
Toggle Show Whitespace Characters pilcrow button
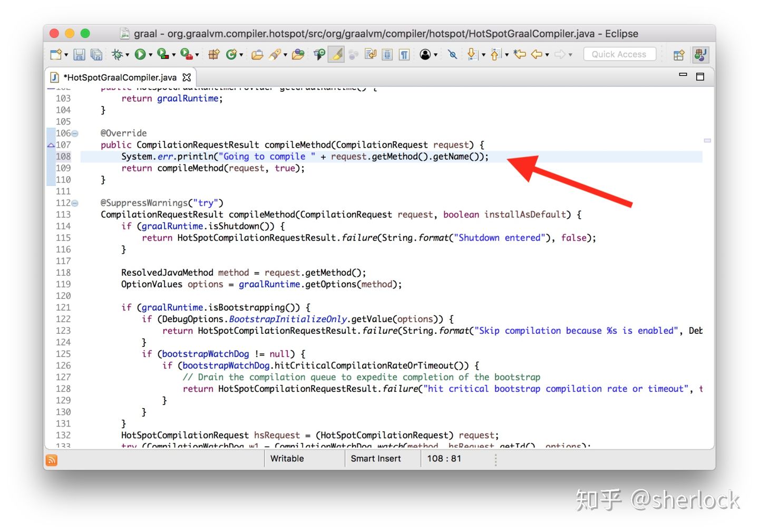[404, 54]
